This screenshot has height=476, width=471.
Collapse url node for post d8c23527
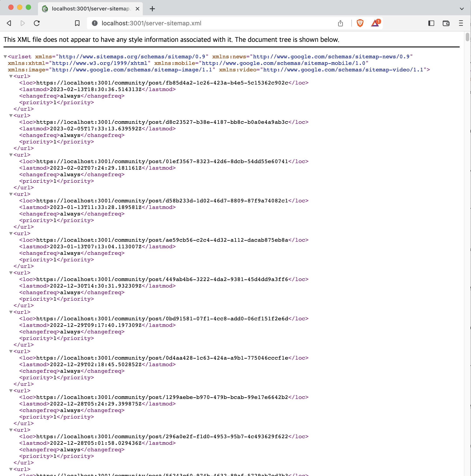coord(11,116)
